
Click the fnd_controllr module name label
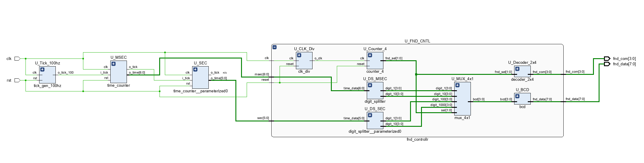pos(417,139)
